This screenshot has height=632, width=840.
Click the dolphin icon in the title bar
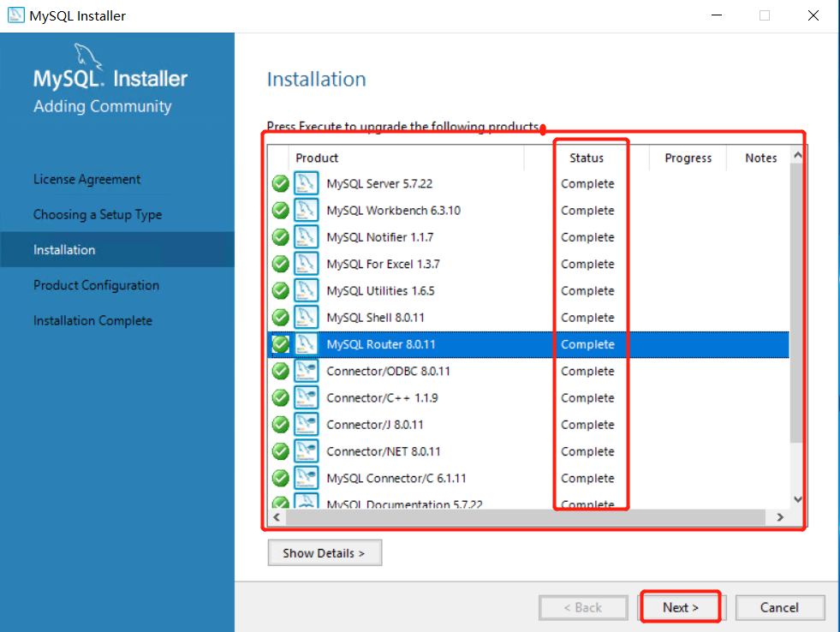coord(15,15)
